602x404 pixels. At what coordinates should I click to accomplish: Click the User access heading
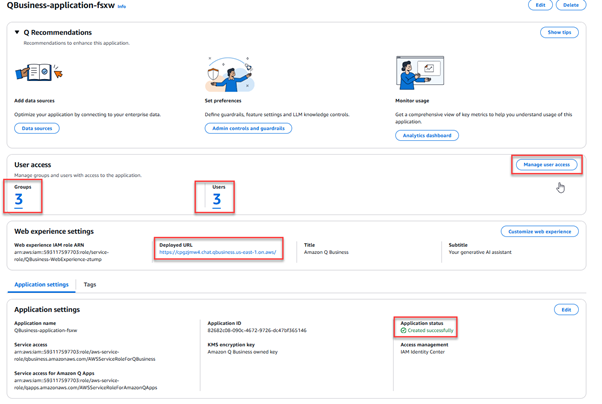(x=33, y=165)
